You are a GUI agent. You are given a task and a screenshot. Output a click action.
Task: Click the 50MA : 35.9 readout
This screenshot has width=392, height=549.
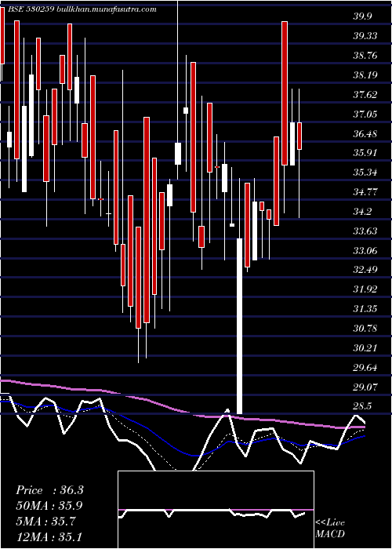coord(49,506)
